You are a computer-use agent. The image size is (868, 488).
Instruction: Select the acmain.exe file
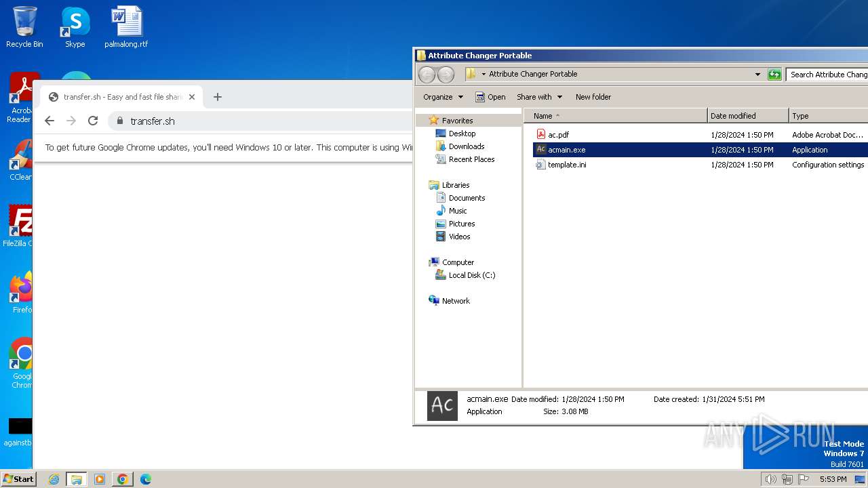[700, 150]
